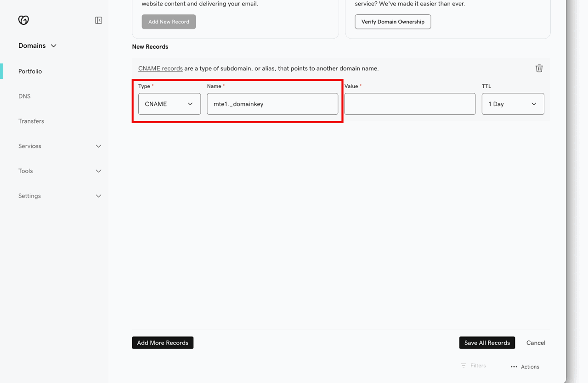The height and width of the screenshot is (383, 588).
Task: Click the GoDaddy logo icon
Action: pyautogui.click(x=23, y=20)
